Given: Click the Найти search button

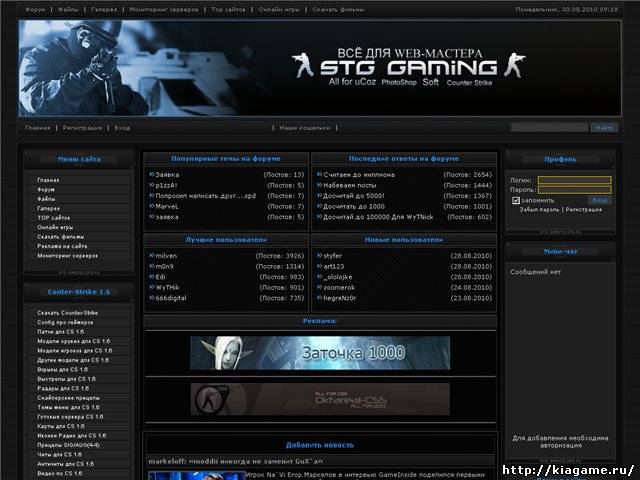Looking at the screenshot, I should pos(604,128).
